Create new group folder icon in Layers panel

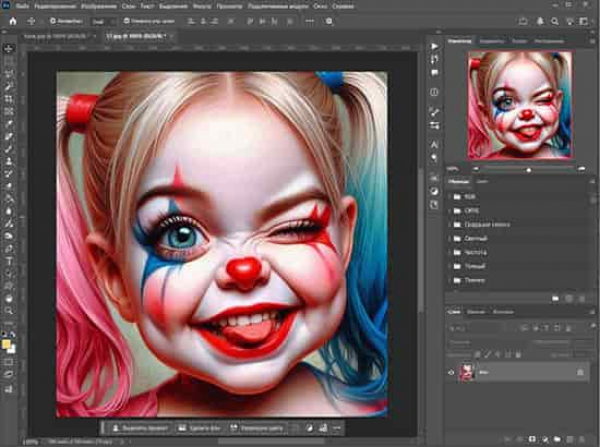[557, 439]
